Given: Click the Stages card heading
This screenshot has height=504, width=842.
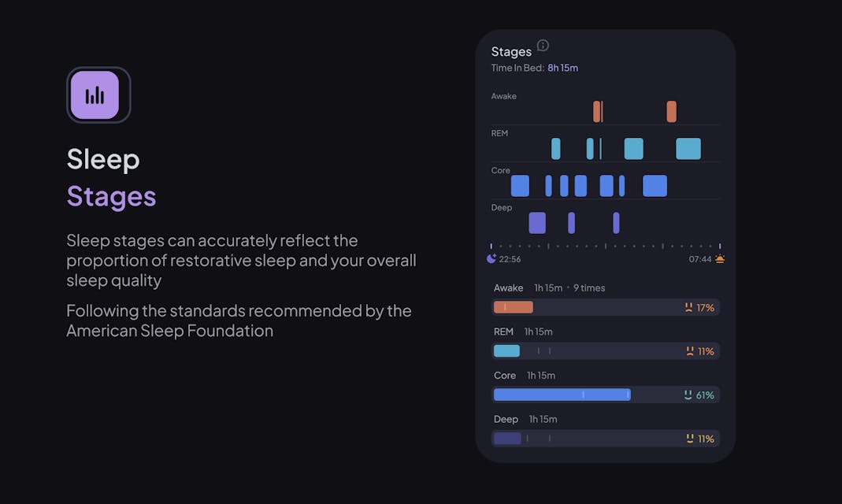Looking at the screenshot, I should (x=511, y=51).
